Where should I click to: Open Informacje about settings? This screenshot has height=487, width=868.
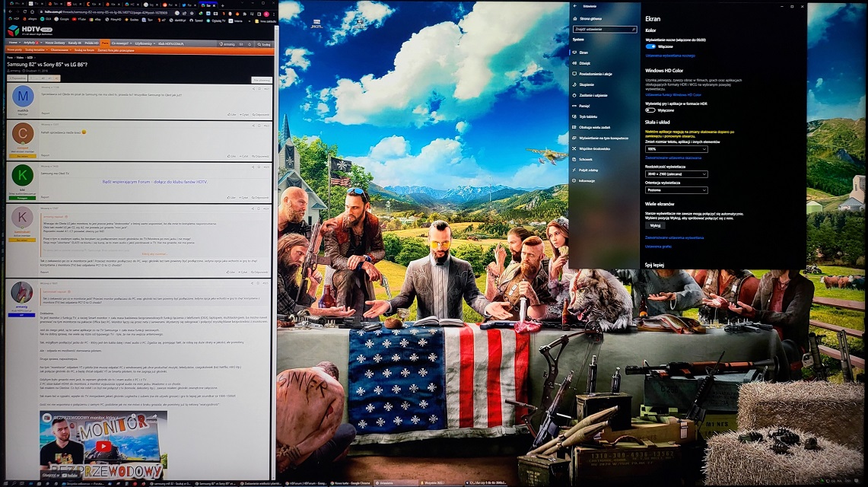coord(583,180)
